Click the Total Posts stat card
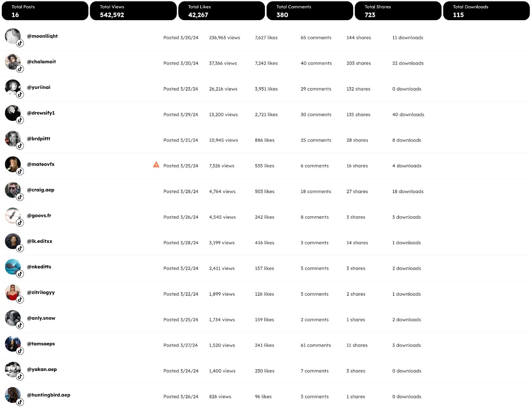This screenshot has height=408, width=532. point(45,10)
